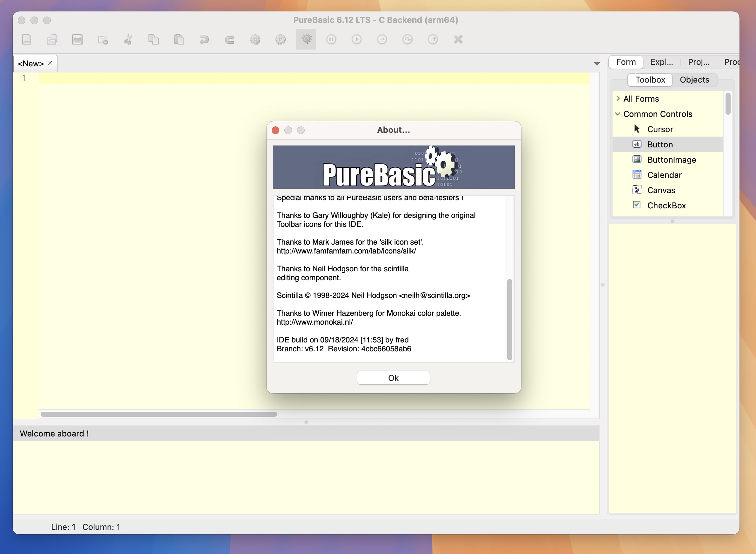The image size is (756, 554).
Task: Select the Button control icon
Action: (x=637, y=144)
